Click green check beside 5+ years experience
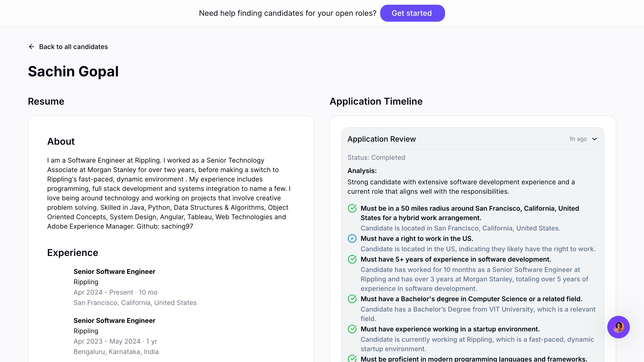 [x=352, y=259]
